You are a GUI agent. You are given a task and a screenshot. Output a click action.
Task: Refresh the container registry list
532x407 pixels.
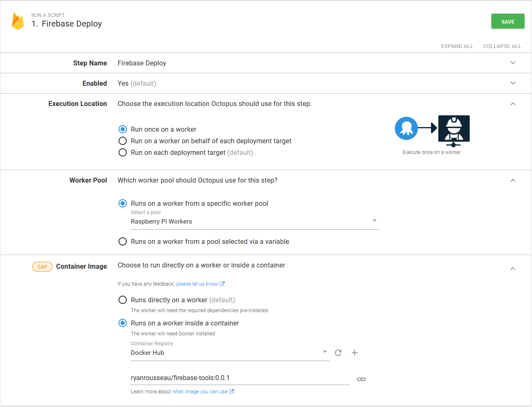338,352
